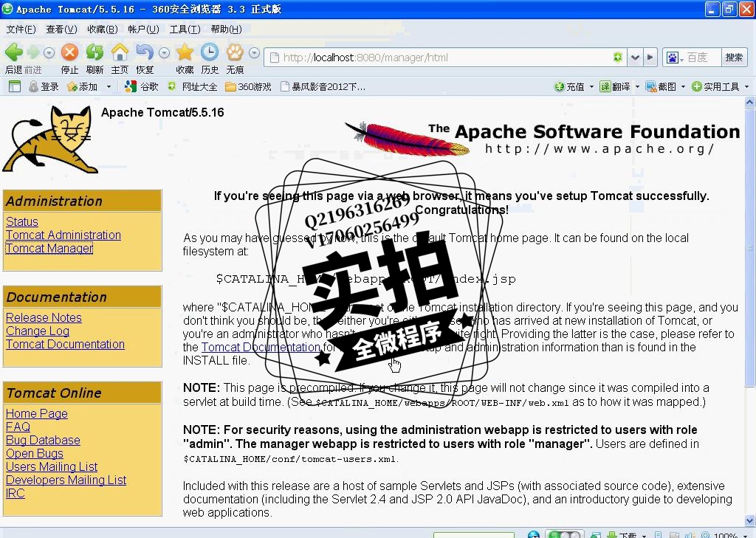Open the address bar URL dropdown
Image resolution: width=756 pixels, height=538 pixels.
tap(636, 58)
